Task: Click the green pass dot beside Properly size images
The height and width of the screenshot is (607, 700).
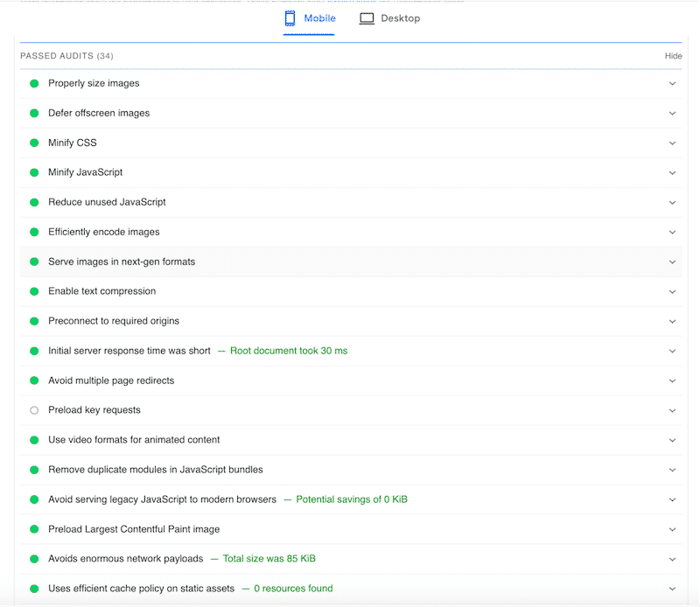Action: [33, 83]
